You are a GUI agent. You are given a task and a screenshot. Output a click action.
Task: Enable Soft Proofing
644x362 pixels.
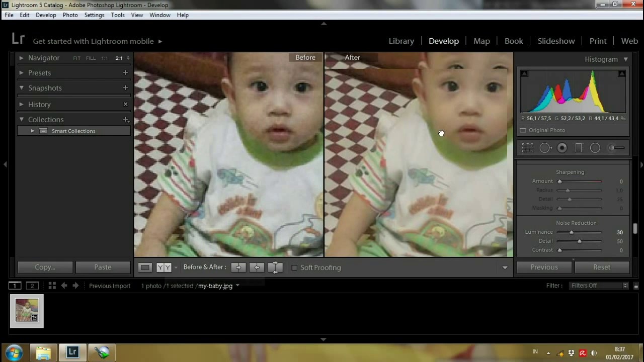coord(295,267)
